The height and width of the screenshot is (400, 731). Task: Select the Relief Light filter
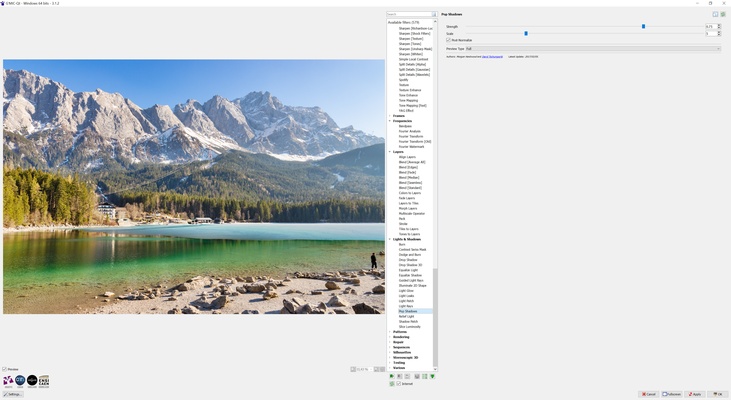pos(406,316)
